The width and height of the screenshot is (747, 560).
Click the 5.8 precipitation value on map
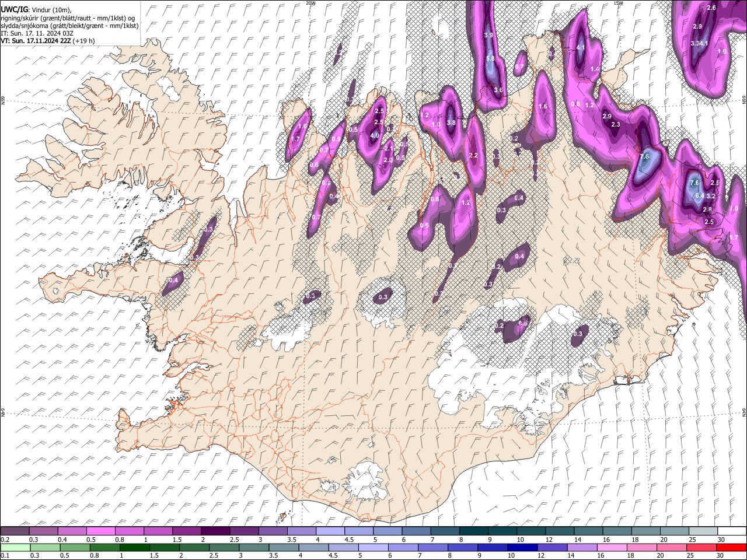point(490,58)
